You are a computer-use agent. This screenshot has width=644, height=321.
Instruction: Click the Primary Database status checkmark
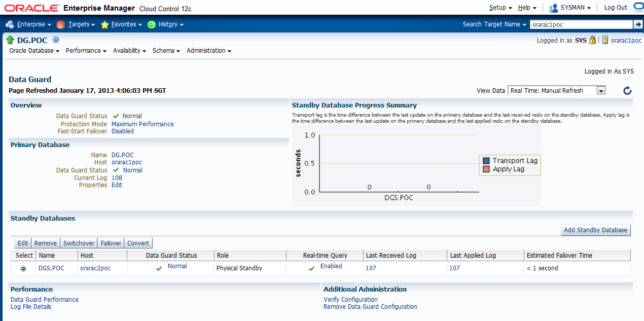116,170
